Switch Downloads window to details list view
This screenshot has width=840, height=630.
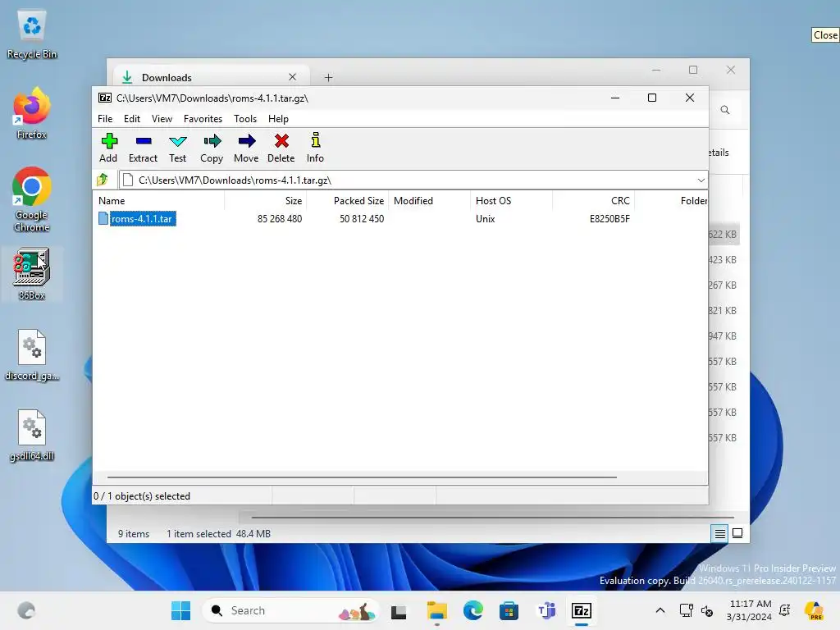click(x=719, y=533)
